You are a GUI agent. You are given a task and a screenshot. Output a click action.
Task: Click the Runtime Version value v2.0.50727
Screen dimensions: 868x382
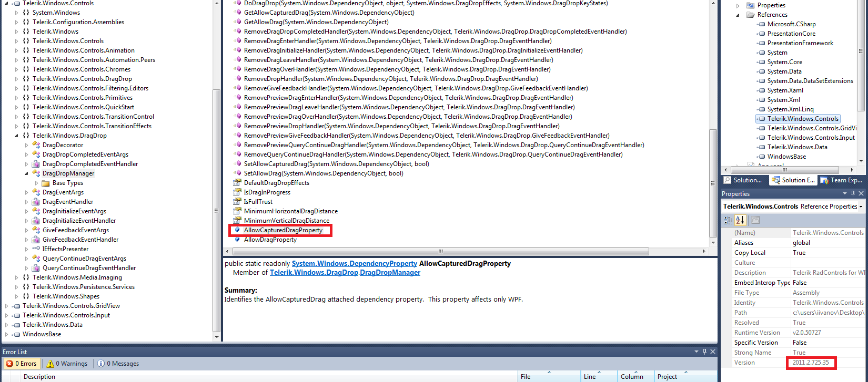click(x=806, y=333)
